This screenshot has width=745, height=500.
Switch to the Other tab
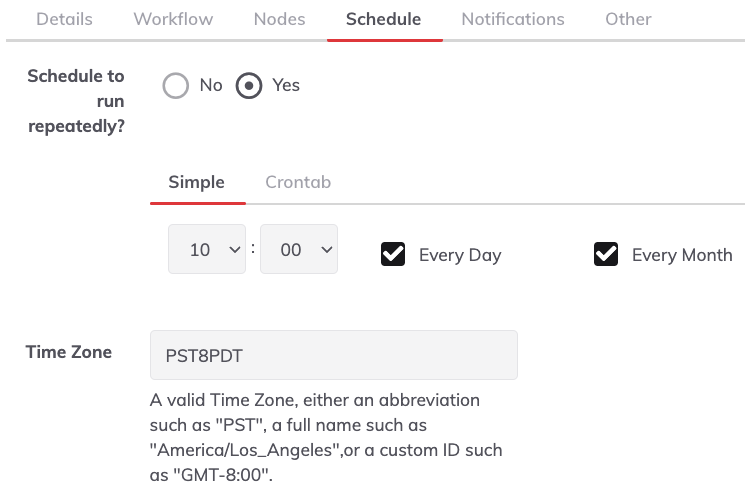click(628, 19)
